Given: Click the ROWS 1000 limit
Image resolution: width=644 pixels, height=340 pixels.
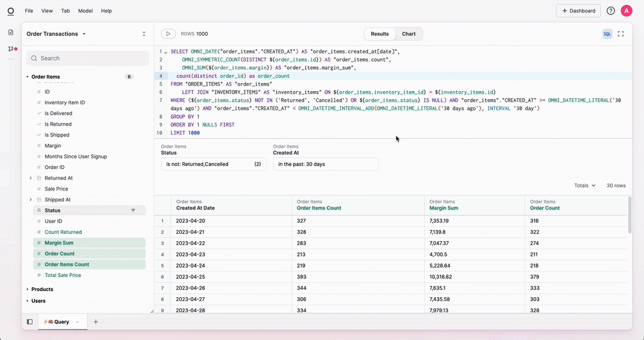Looking at the screenshot, I should pyautogui.click(x=194, y=34).
